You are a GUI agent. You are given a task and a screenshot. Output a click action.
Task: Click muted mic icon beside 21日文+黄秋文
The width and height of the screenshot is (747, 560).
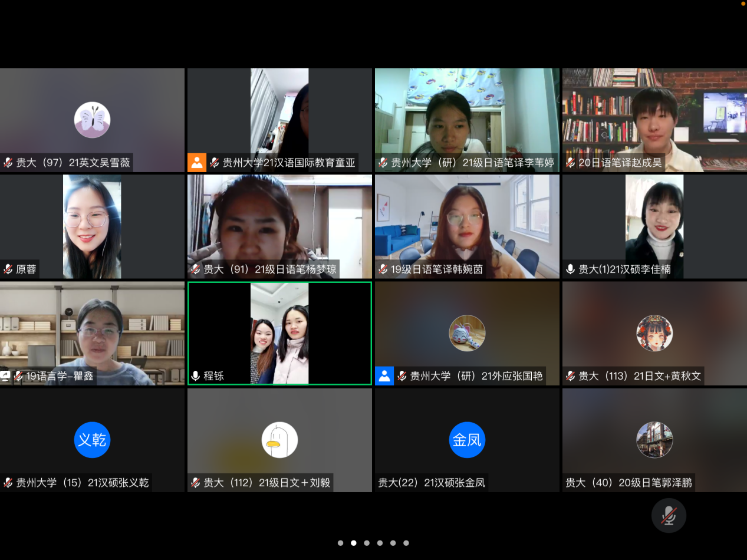click(571, 375)
